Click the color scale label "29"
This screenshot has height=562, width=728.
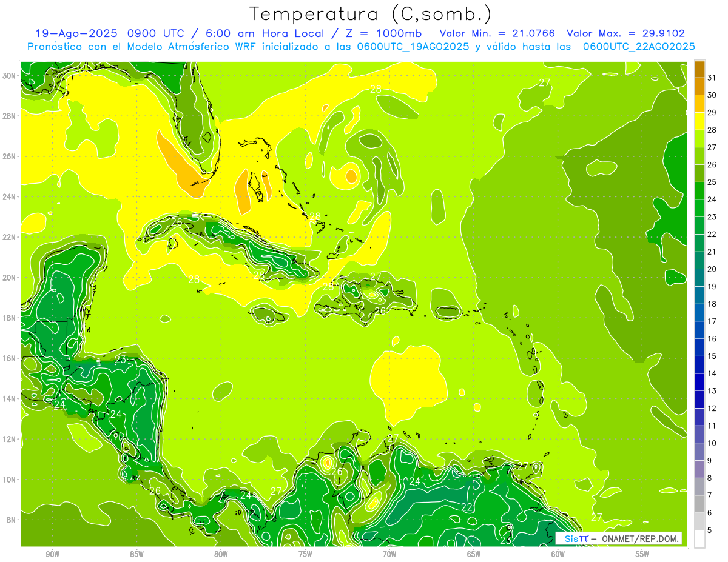coord(712,113)
